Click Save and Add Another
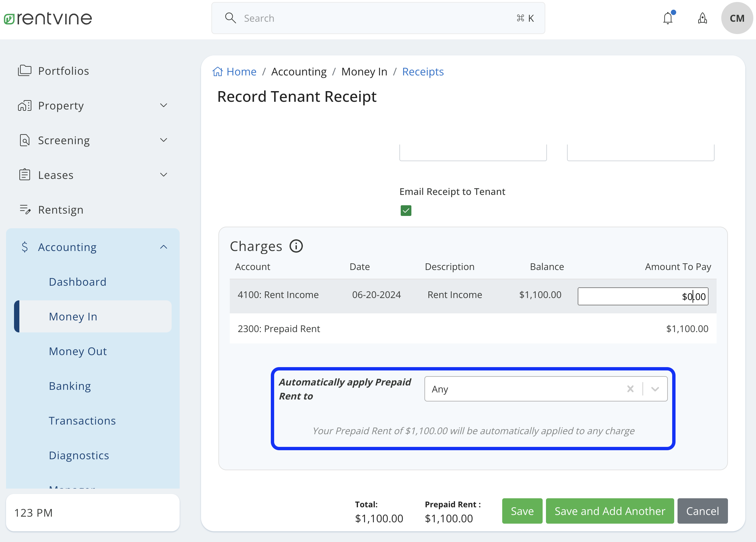 pos(609,511)
